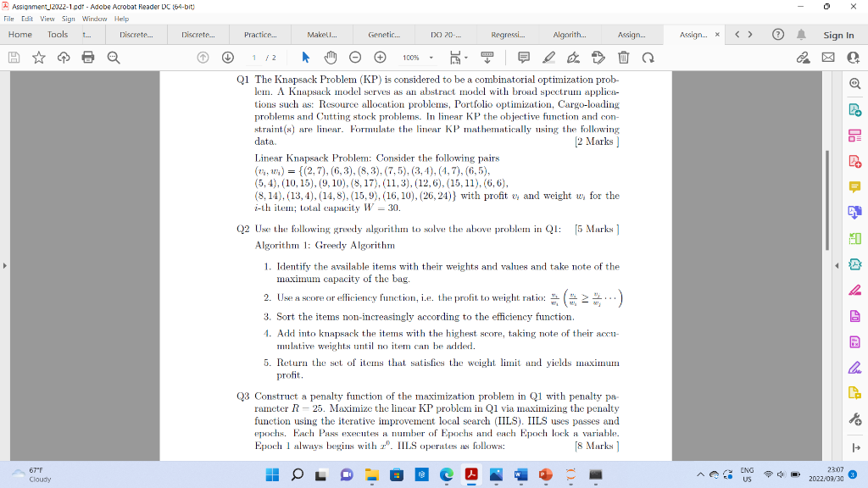Click the page number field showing 1 of 2

point(256,58)
